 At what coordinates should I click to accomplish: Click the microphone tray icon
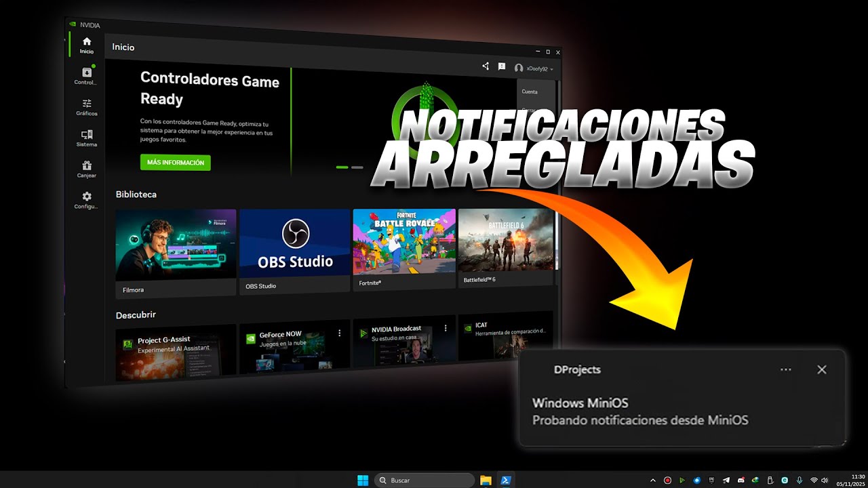[800, 480]
